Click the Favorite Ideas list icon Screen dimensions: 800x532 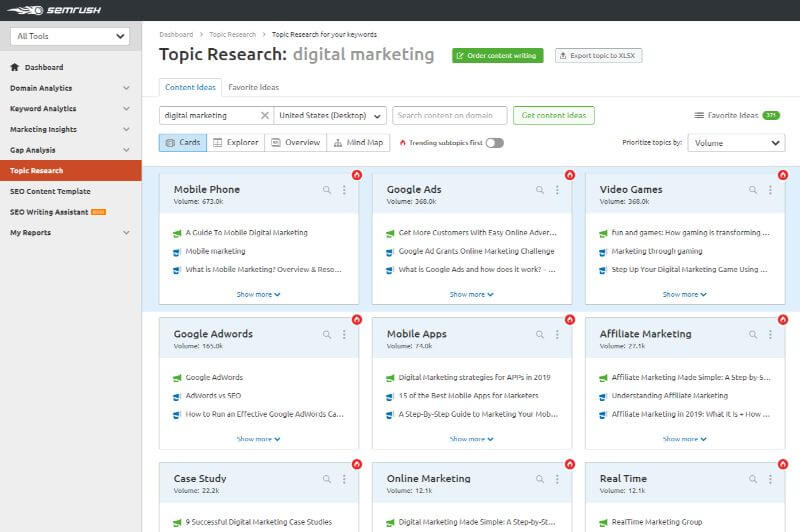pyautogui.click(x=699, y=115)
